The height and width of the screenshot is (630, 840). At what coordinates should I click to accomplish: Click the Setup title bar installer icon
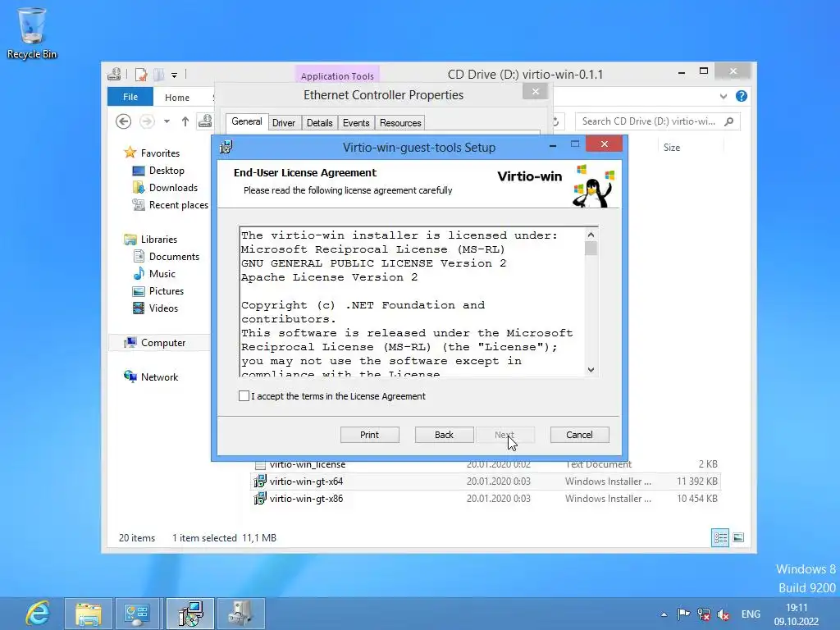point(226,147)
